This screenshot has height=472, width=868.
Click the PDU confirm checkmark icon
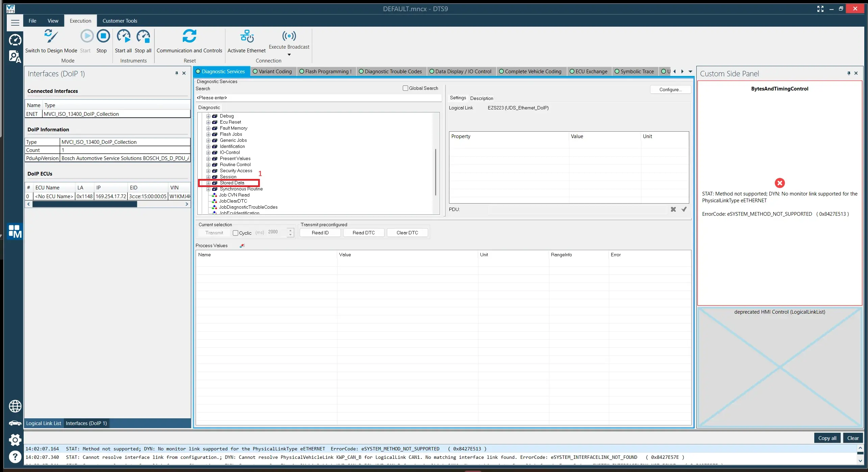click(x=684, y=209)
